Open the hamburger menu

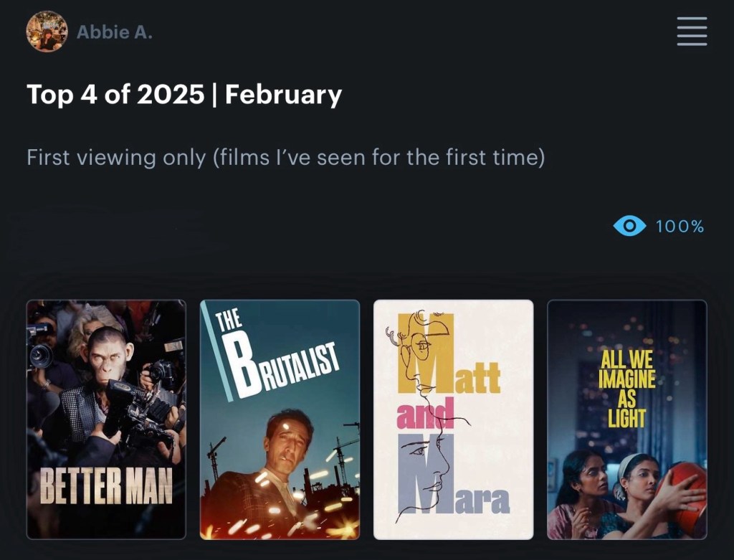click(692, 32)
